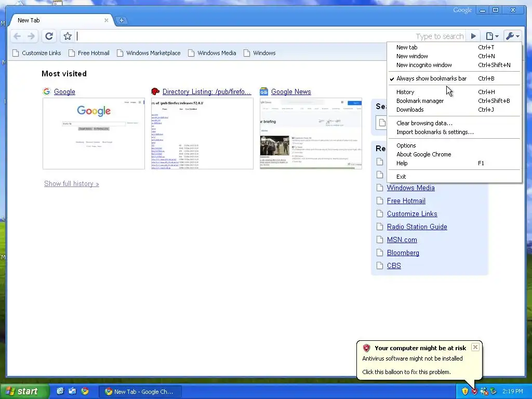
Task: Open Customize Links link in sidebar list
Action: tap(412, 214)
